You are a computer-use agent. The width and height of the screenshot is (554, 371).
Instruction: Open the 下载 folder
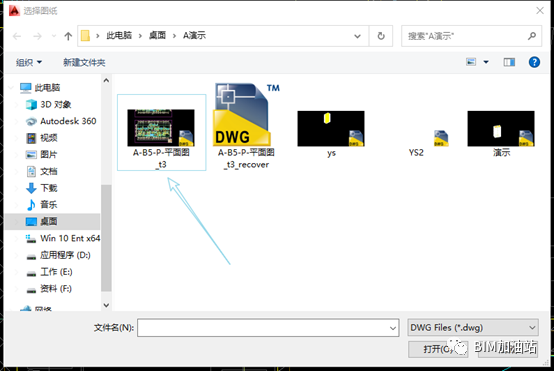[x=42, y=188]
